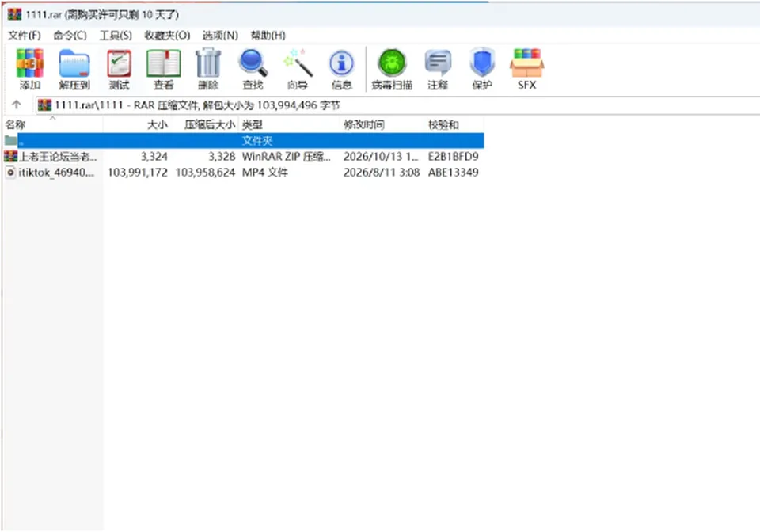Run the 测试 (Test) archive tool
Screen dimensions: 760x532
coord(120,70)
